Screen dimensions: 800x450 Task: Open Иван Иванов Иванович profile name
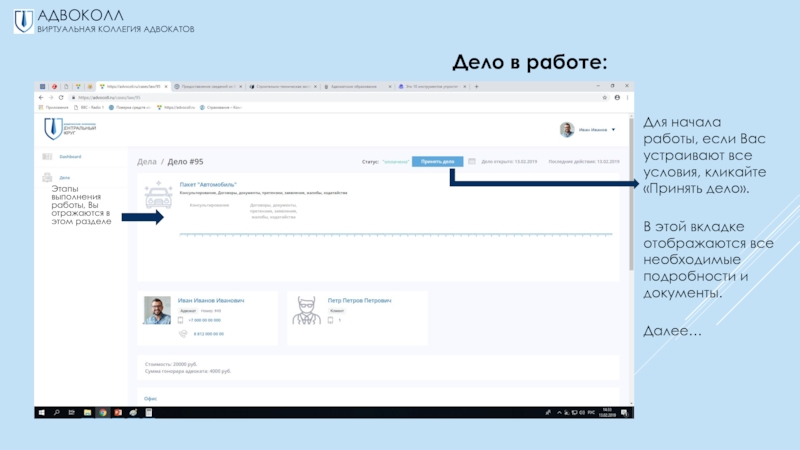point(211,300)
